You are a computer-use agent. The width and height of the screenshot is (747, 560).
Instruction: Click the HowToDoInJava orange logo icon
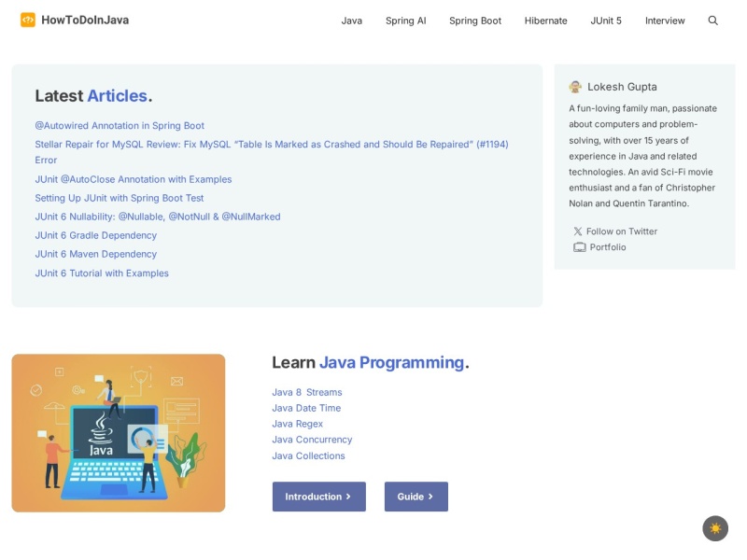coord(28,20)
